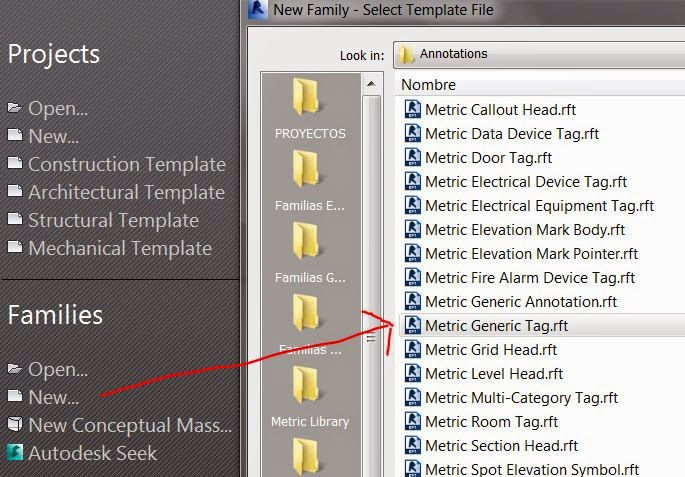Select the file name Metric Elevation Mark Body.rft
Viewport: 685px width, 477px height.
[525, 230]
